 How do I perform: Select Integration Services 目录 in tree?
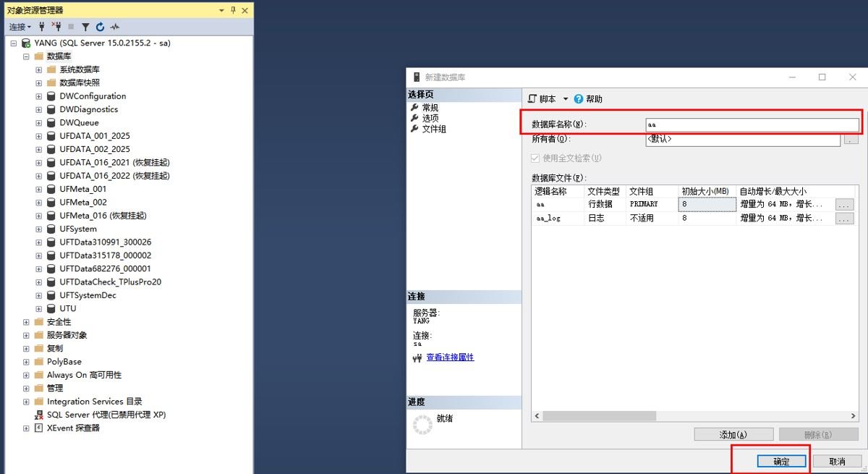[94, 401]
